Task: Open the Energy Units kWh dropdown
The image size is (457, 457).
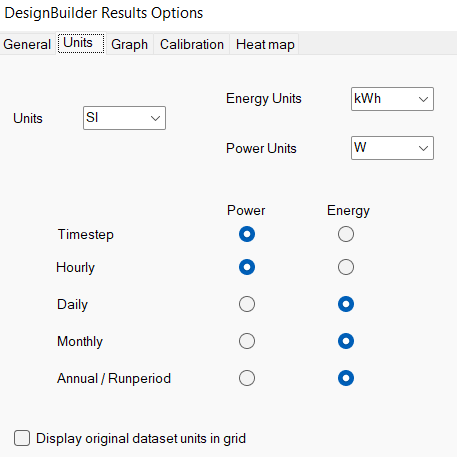Action: pos(392,99)
